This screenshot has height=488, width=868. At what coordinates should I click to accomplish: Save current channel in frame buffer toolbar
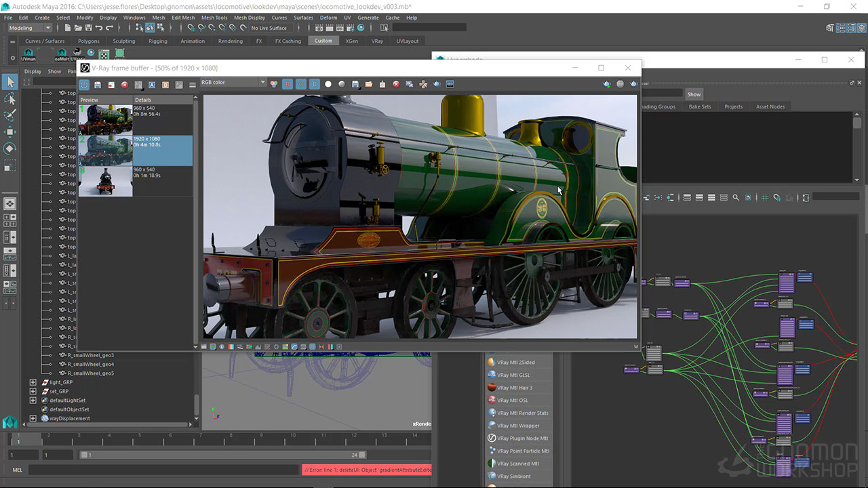tap(355, 84)
